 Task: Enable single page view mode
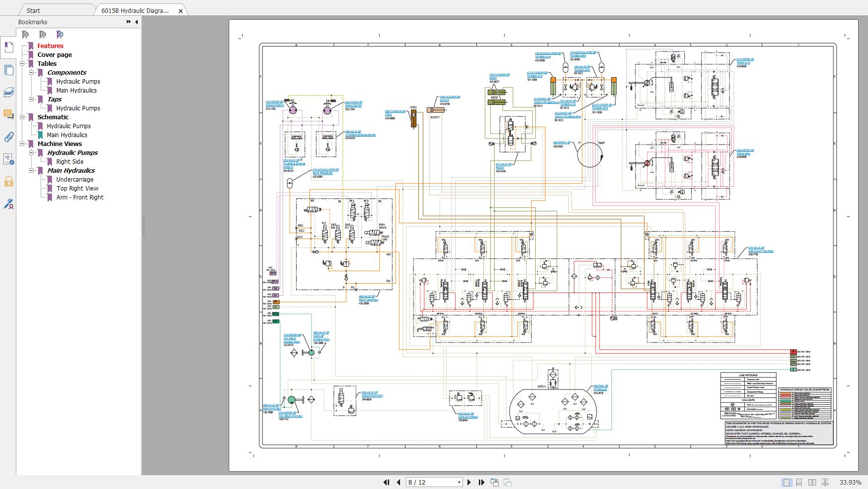pos(786,482)
